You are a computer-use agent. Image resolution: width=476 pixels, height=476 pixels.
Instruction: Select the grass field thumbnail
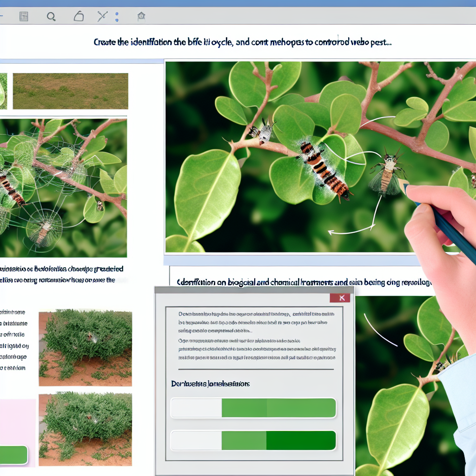70,91
